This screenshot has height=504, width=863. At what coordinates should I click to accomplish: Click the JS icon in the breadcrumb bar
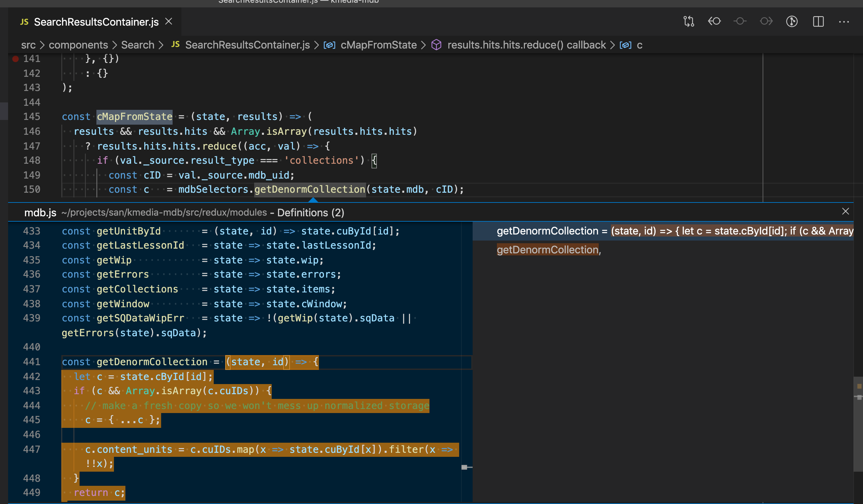(x=176, y=44)
